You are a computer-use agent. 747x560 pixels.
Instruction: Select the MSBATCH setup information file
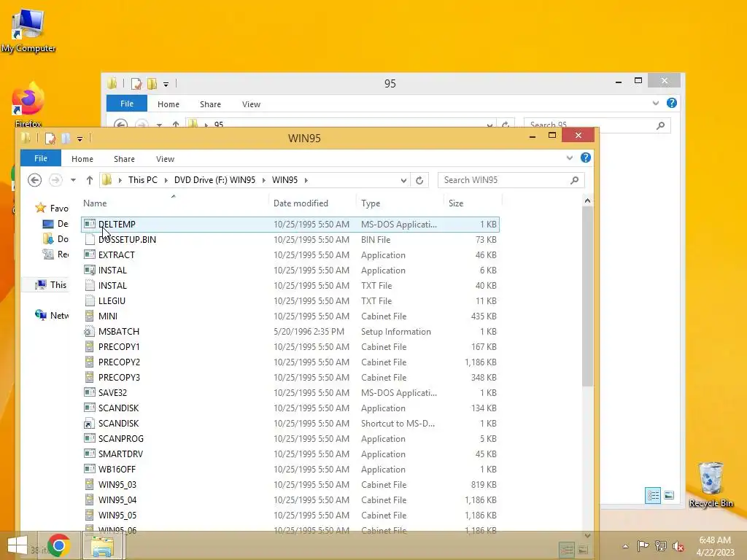click(290, 332)
